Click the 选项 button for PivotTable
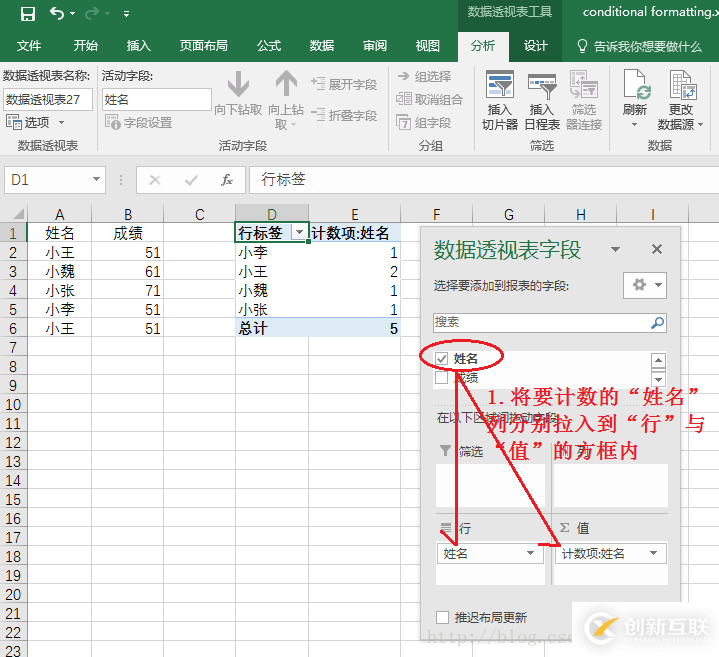Screen dimensions: 719x657 36,122
